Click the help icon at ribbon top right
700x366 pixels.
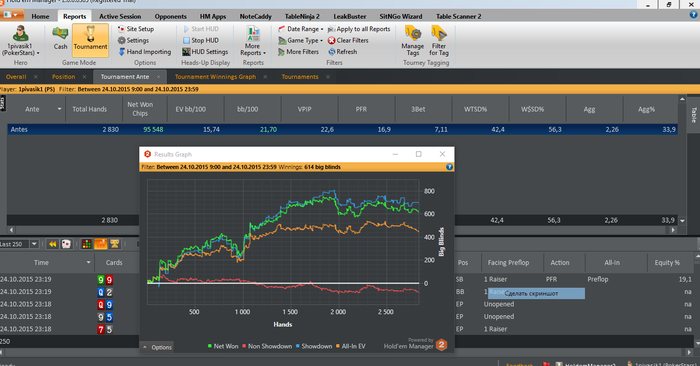coord(693,14)
